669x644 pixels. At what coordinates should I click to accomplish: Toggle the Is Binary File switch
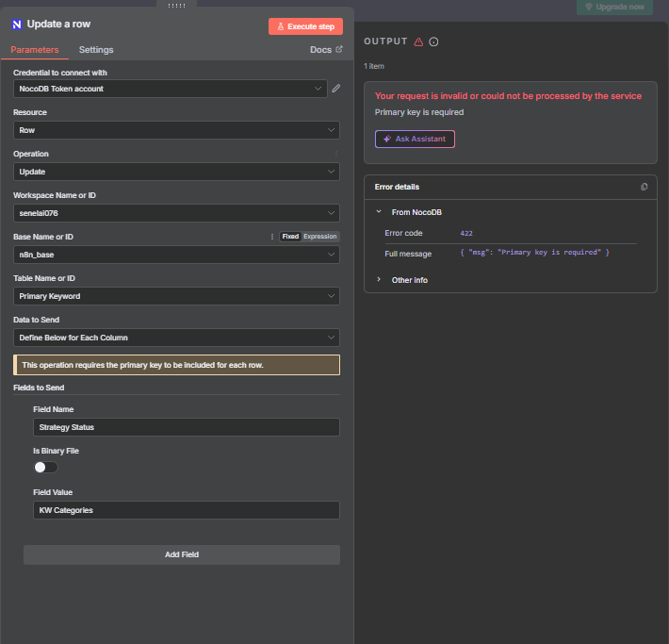coord(45,467)
